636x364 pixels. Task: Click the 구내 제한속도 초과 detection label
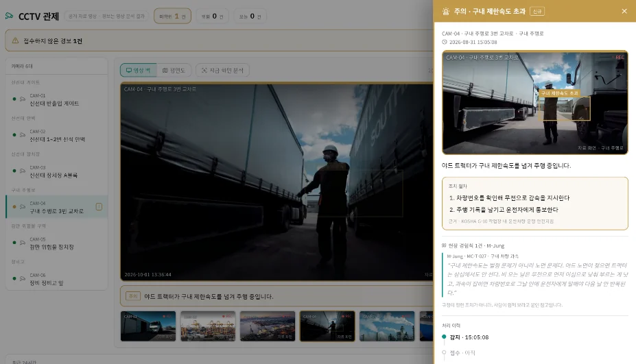560,93
